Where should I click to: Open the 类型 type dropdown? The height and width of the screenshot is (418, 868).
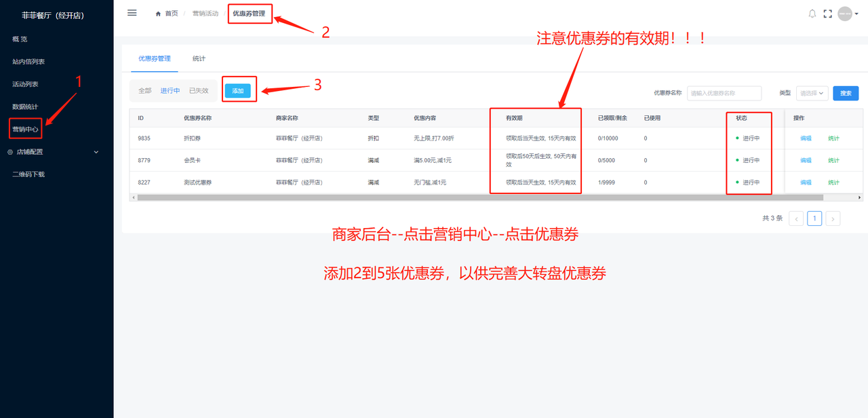click(812, 93)
